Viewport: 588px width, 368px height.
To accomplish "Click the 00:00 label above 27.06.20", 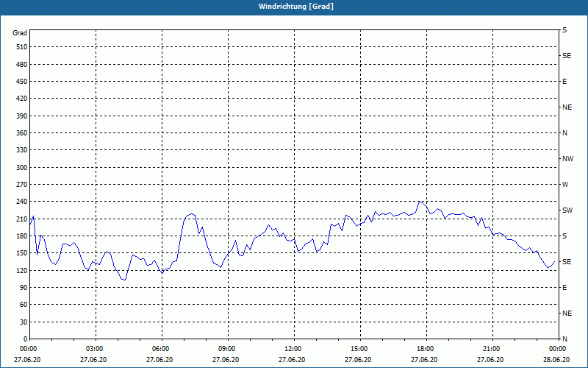I will pos(27,349).
